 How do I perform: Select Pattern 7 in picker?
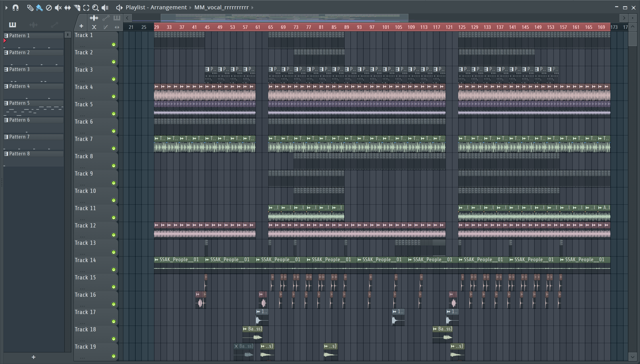tap(34, 137)
